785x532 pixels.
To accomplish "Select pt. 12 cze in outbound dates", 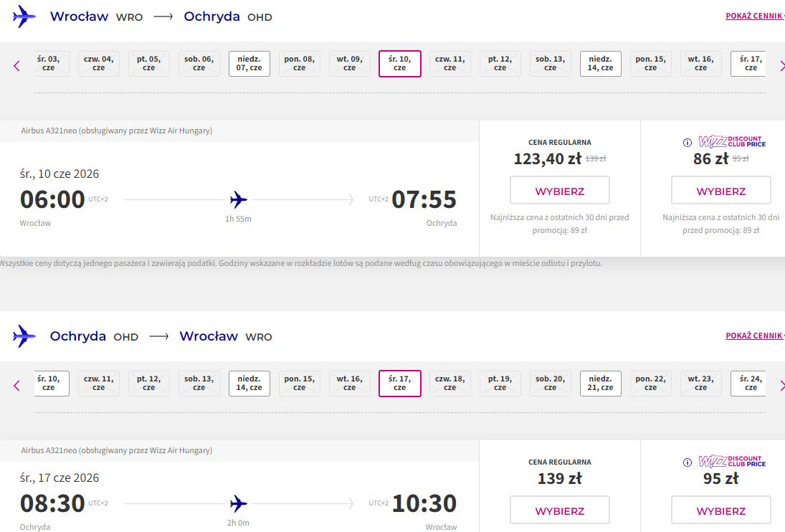I will tap(500, 64).
